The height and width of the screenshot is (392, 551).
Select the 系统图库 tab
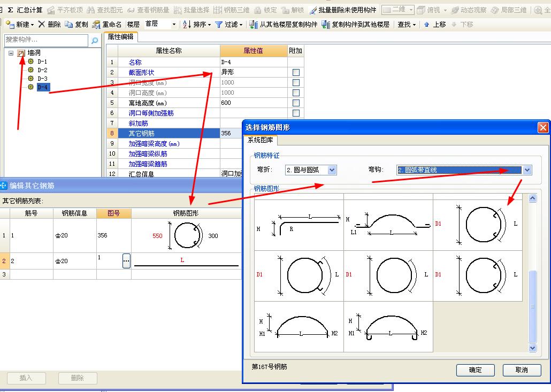pos(260,140)
